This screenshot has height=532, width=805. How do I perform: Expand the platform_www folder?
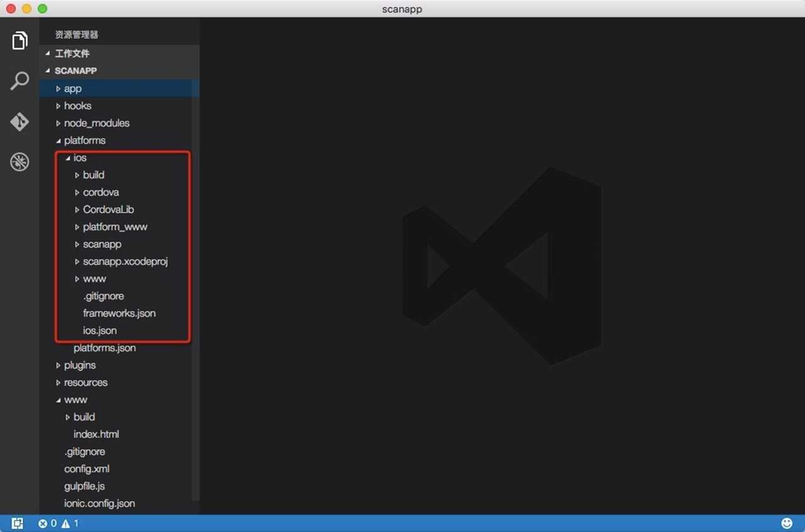[x=119, y=227]
